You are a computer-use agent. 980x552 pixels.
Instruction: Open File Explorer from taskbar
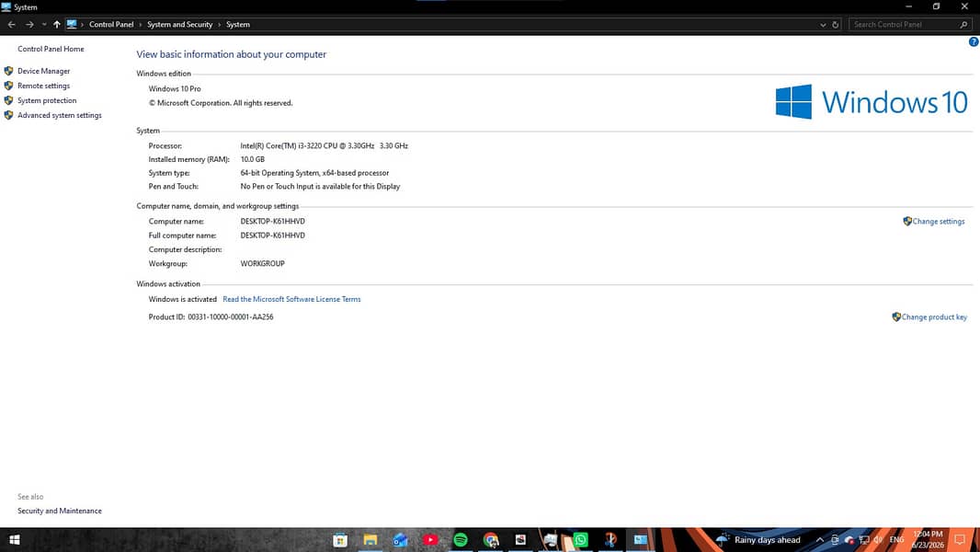[370, 539]
